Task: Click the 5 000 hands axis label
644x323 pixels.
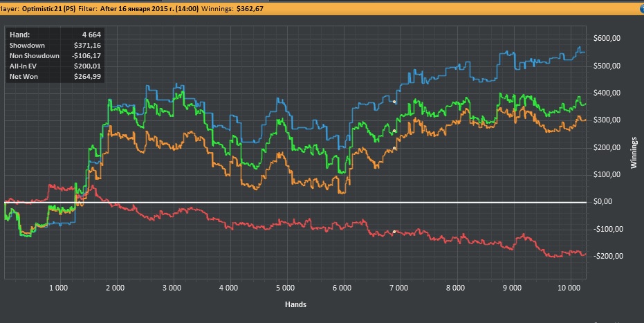Action: [x=285, y=288]
